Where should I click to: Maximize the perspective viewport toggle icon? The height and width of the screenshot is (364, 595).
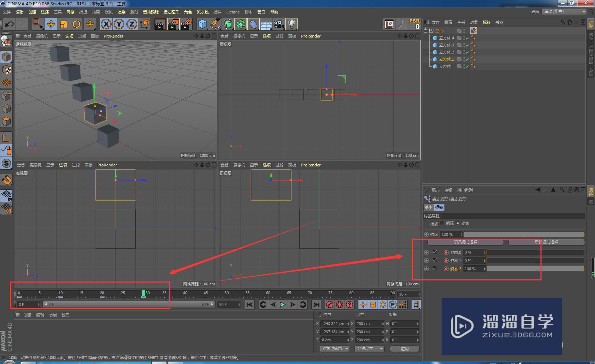coord(214,36)
